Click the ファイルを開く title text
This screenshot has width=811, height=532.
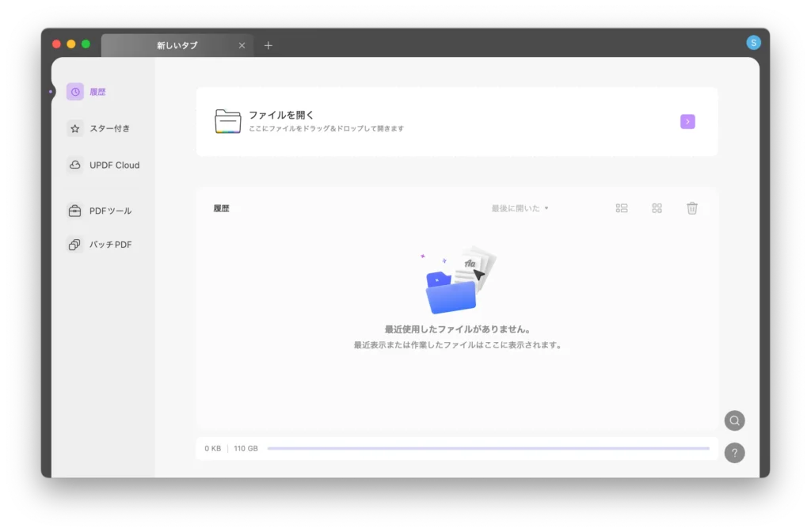point(282,115)
